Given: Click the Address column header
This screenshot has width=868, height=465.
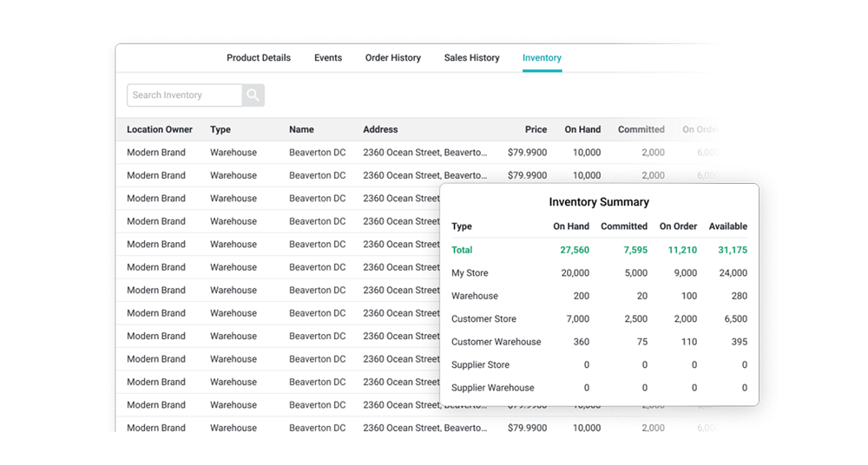Looking at the screenshot, I should click(380, 129).
